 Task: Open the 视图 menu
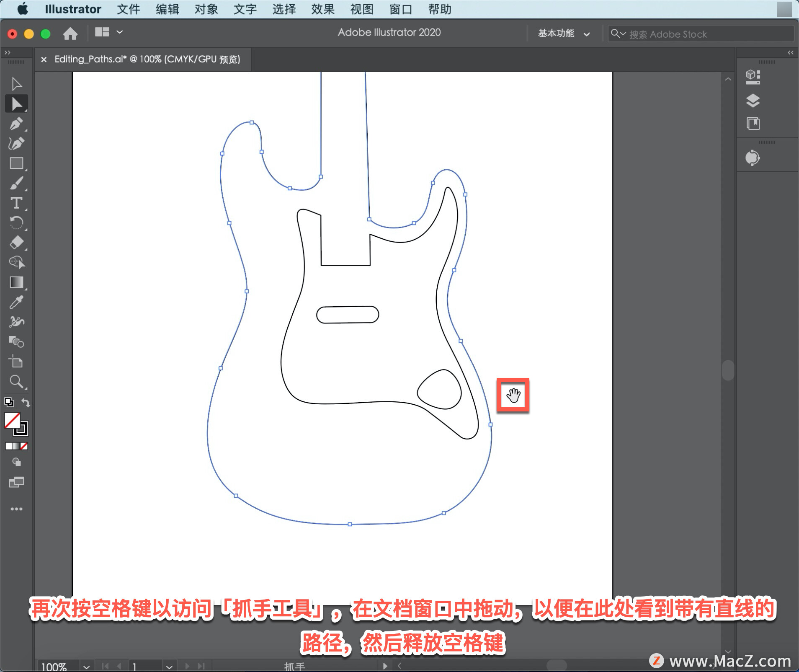click(362, 9)
